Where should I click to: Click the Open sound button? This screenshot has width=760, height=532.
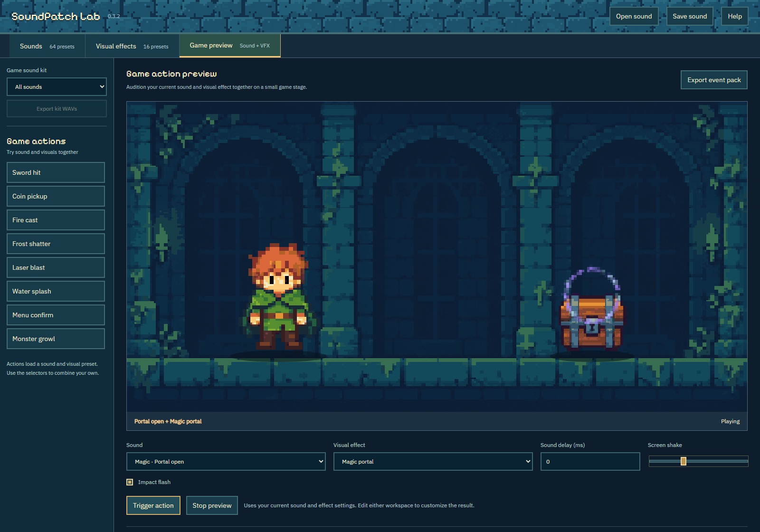pyautogui.click(x=634, y=16)
